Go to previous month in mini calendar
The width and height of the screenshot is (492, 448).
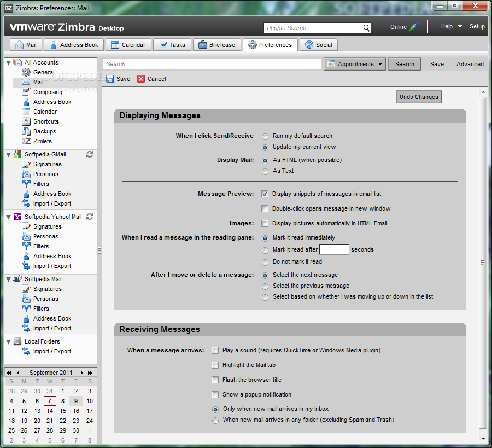pyautogui.click(x=18, y=373)
